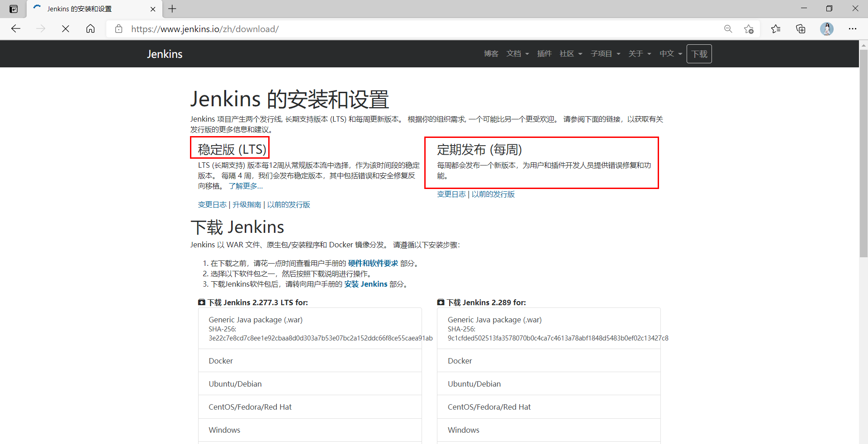Open the 插件 navigation link
This screenshot has height=444, width=868.
[x=544, y=53]
